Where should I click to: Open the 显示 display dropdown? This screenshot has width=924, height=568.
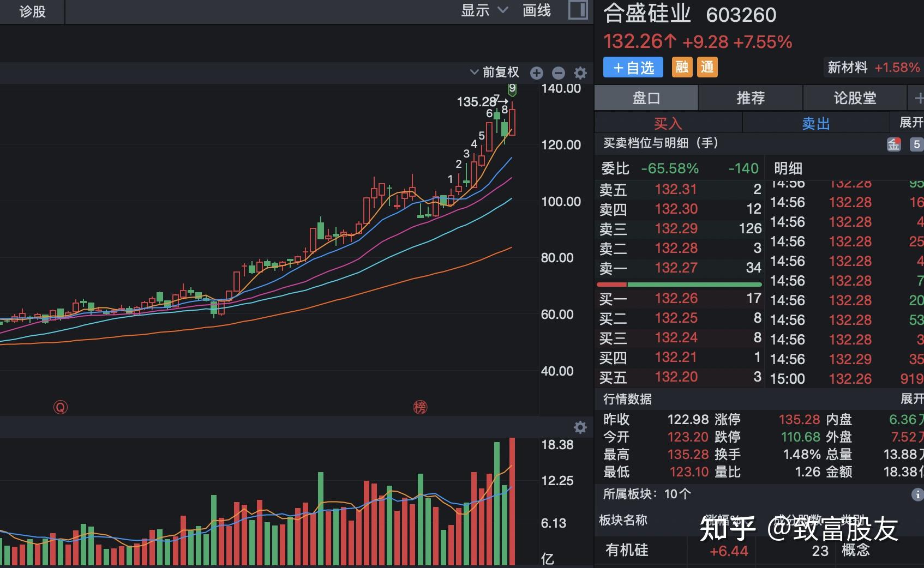pyautogui.click(x=484, y=10)
